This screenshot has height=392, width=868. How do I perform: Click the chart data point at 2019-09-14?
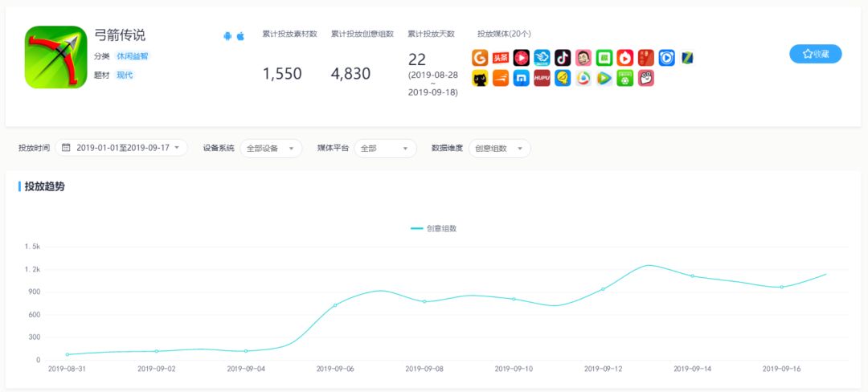[x=692, y=276]
